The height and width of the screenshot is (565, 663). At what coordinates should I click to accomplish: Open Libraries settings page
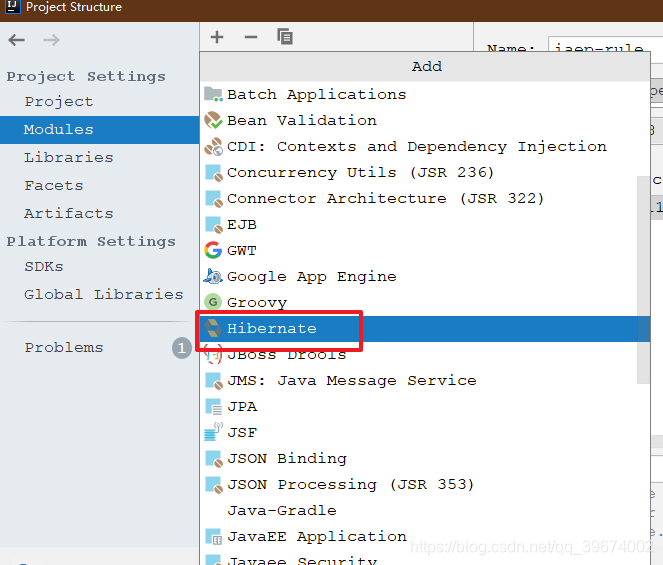99,158
